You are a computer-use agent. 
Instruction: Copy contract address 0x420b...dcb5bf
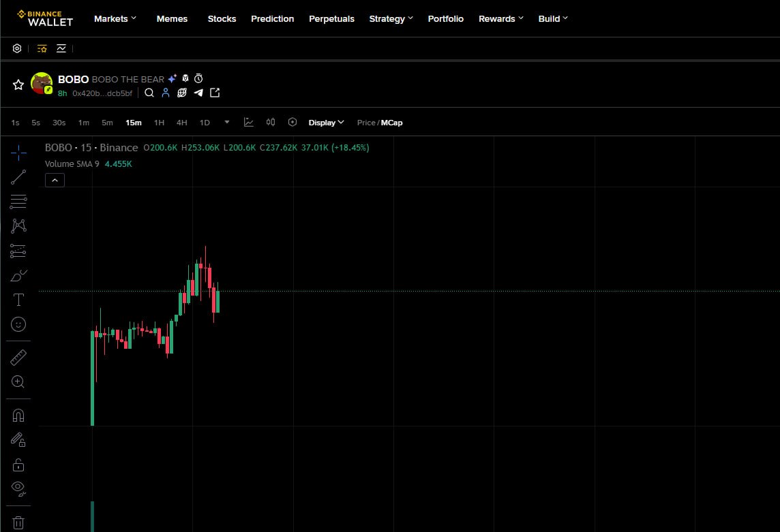tap(102, 93)
